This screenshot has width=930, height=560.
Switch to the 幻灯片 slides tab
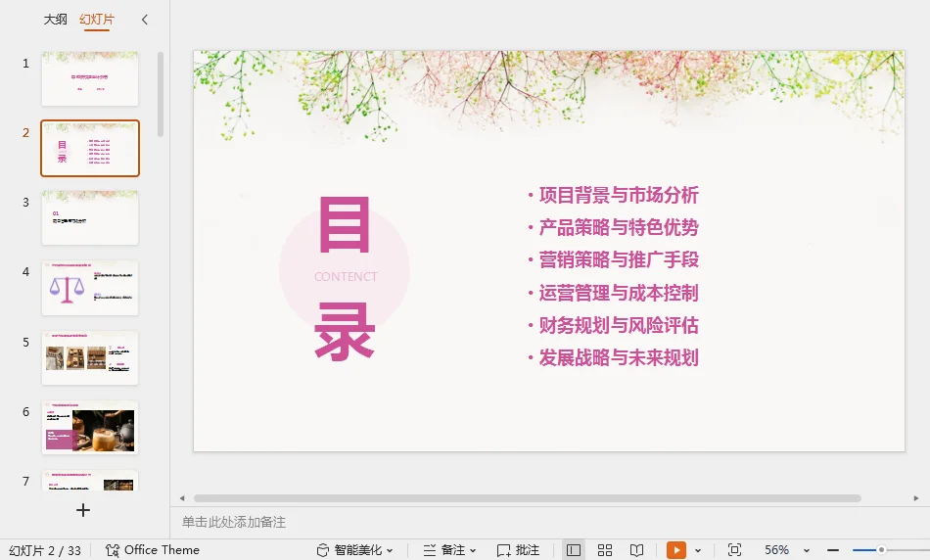tap(97, 20)
